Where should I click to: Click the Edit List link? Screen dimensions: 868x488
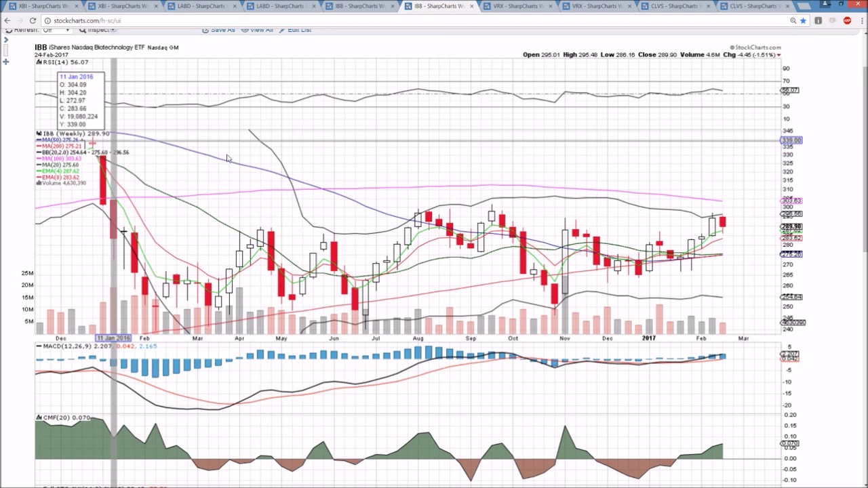[x=296, y=30]
